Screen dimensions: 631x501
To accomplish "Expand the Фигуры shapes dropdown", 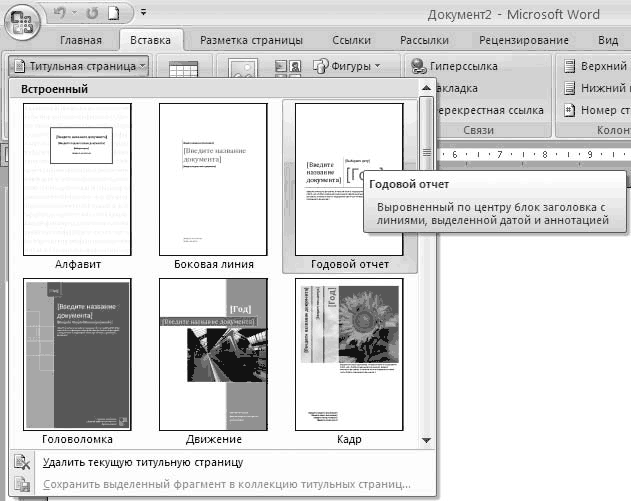I will (347, 66).
